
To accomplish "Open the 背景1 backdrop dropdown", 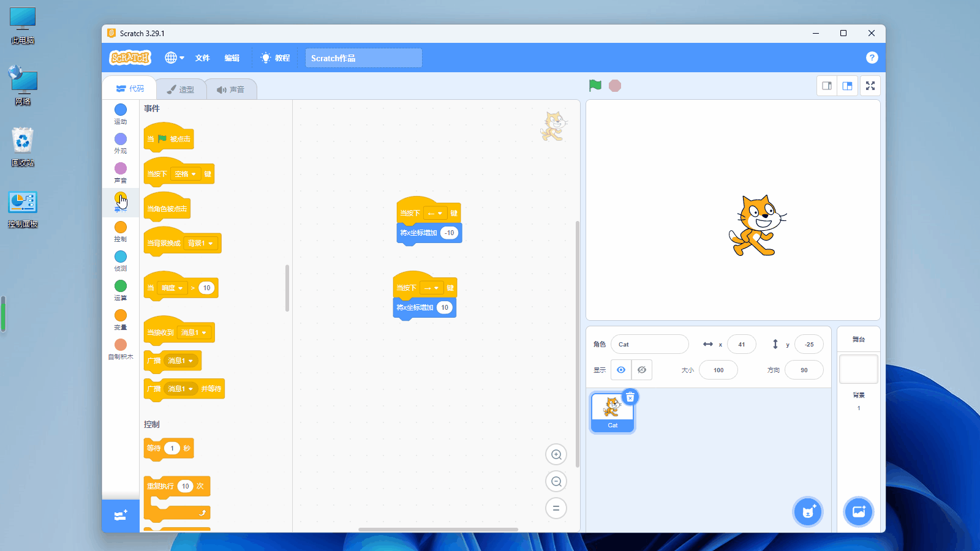I will [x=201, y=244].
